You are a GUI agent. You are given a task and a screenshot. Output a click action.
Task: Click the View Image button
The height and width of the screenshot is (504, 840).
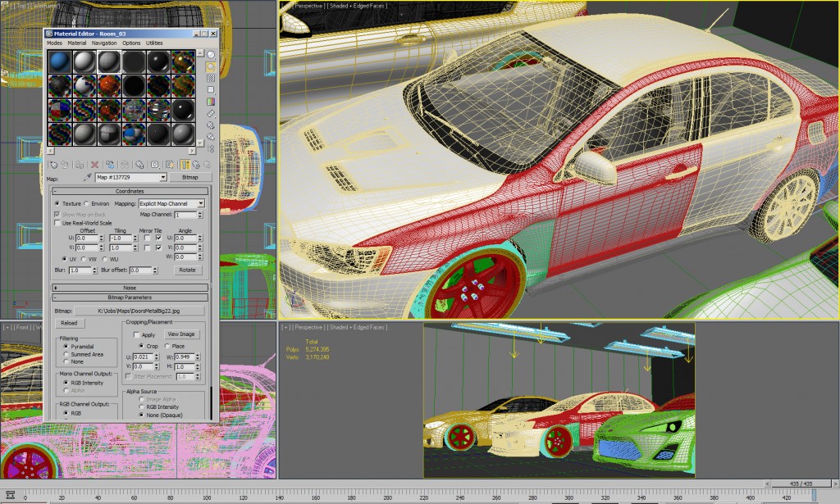click(181, 334)
